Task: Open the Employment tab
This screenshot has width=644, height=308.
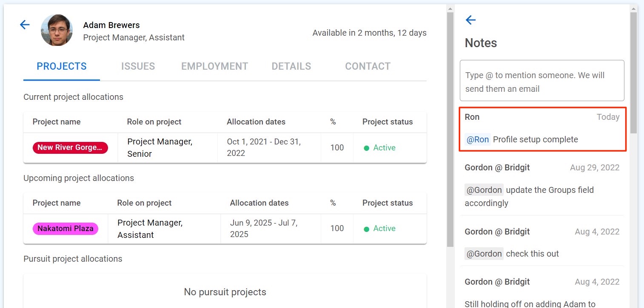Action: [x=215, y=67]
